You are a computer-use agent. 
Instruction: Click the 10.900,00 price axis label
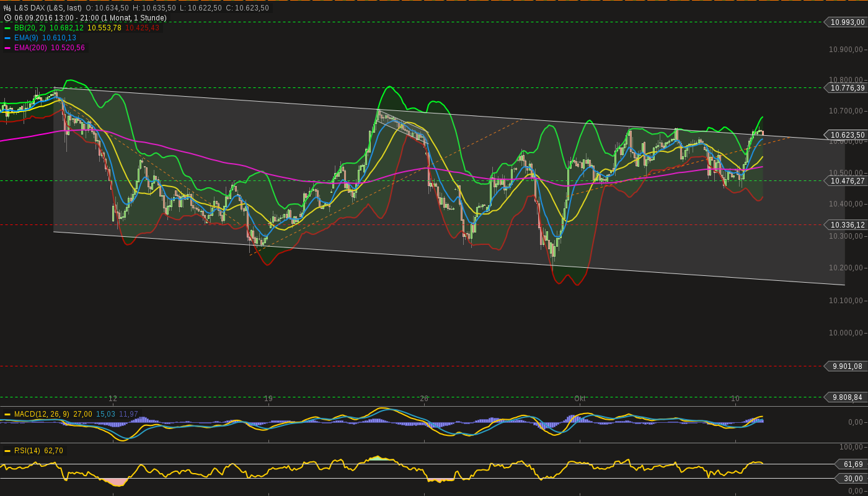(847, 50)
